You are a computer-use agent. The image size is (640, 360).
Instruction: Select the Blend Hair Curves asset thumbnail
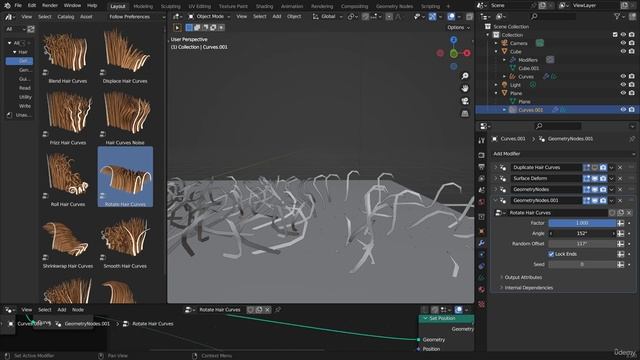[x=68, y=55]
